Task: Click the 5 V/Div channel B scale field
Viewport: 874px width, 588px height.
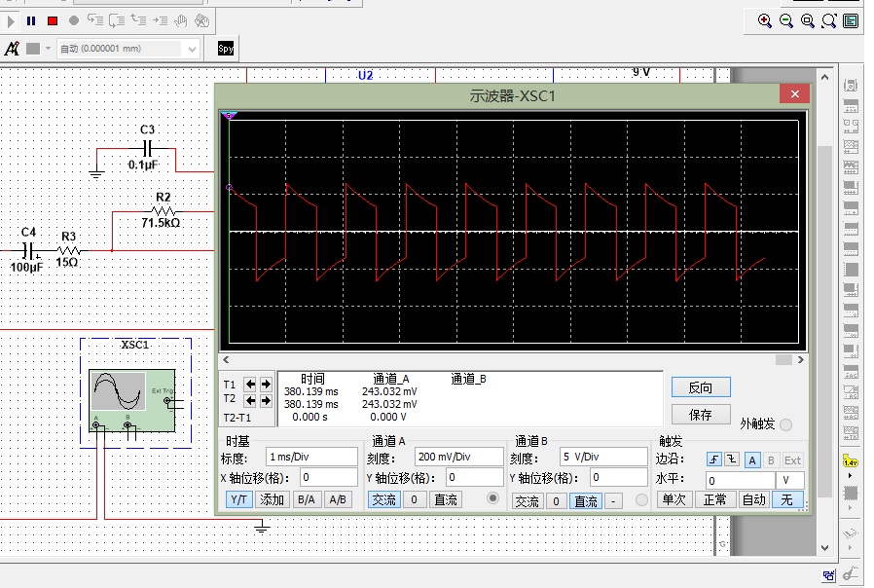Action: pyautogui.click(x=603, y=457)
